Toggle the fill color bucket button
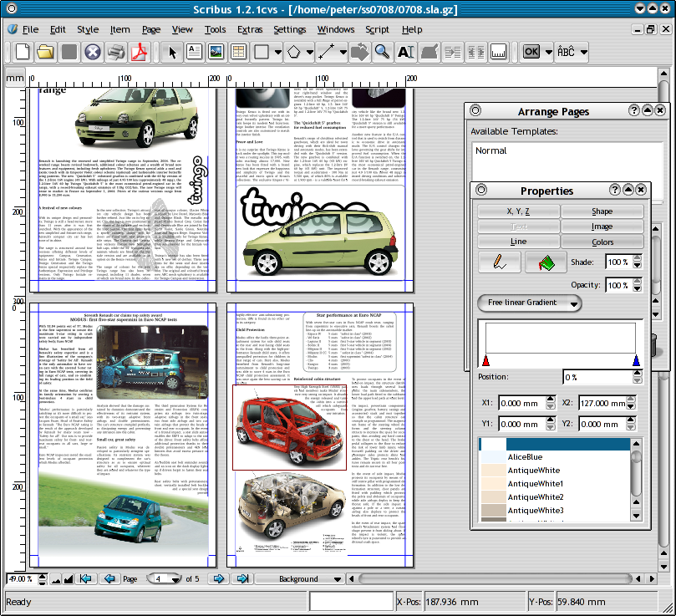This screenshot has height=616, width=676. 546,262
